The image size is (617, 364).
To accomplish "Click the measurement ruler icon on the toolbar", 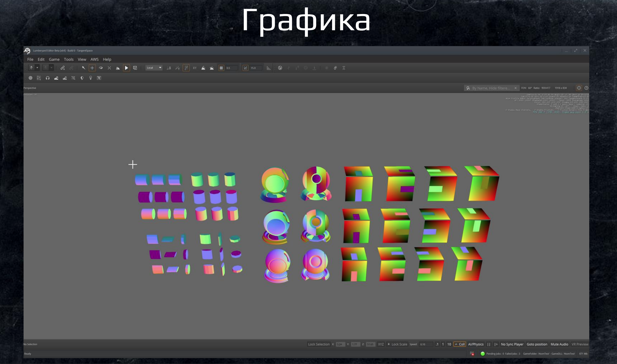I will click(x=269, y=68).
